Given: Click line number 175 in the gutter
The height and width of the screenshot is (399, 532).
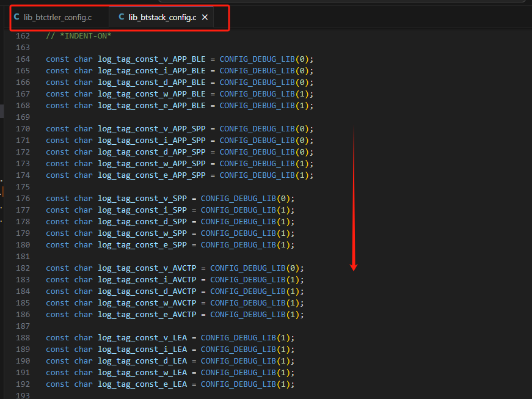Looking at the screenshot, I should coord(23,187).
